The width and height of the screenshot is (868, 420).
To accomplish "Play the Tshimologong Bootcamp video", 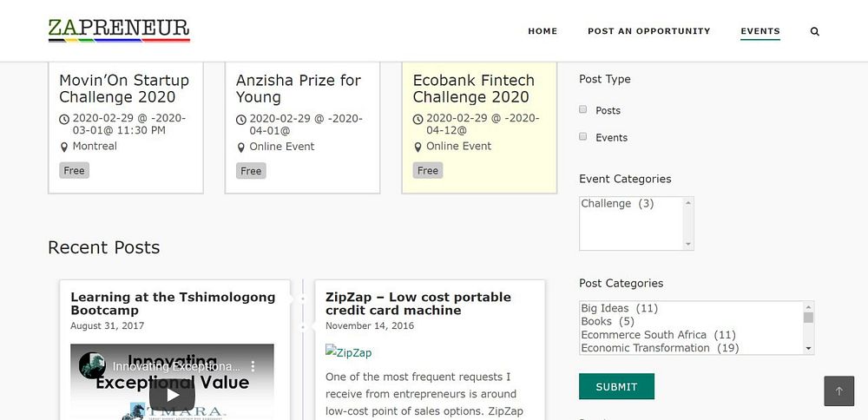I will pos(172,394).
